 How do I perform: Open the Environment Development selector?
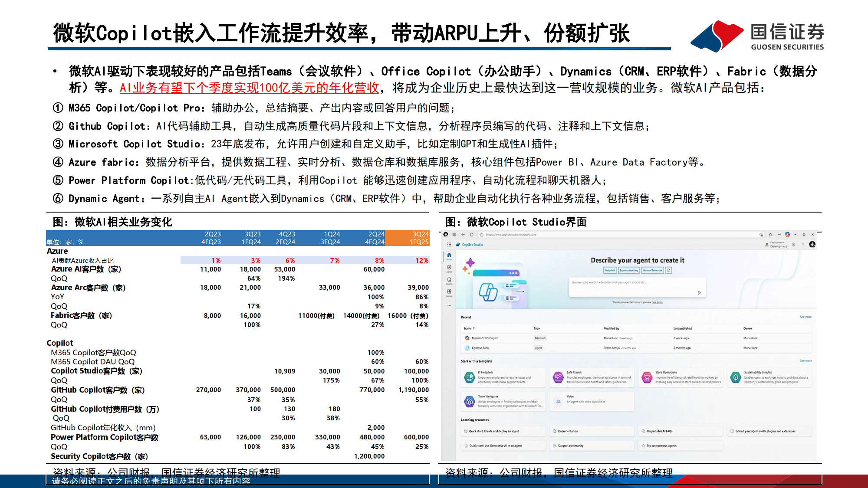point(776,245)
